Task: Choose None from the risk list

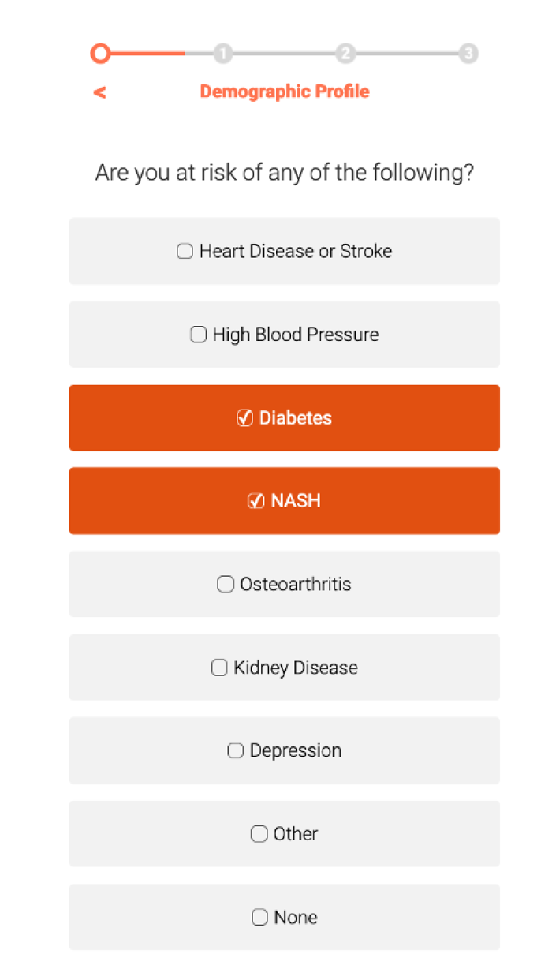Action: pyautogui.click(x=284, y=917)
